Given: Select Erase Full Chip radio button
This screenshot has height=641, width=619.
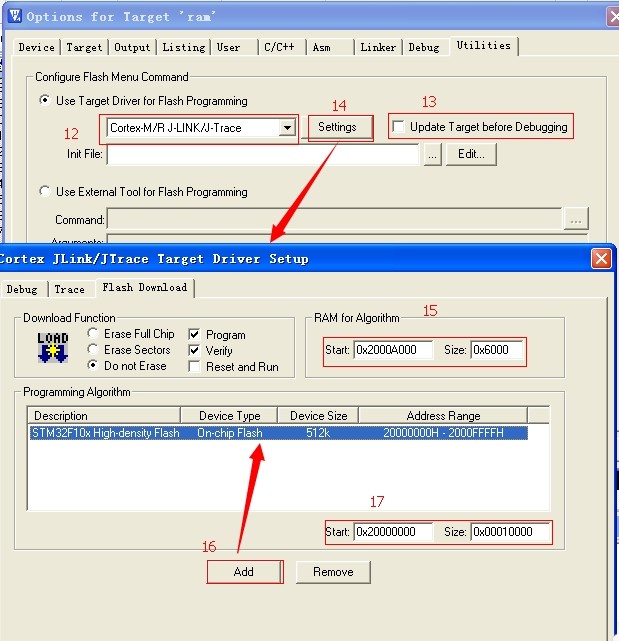Looking at the screenshot, I should (93, 334).
